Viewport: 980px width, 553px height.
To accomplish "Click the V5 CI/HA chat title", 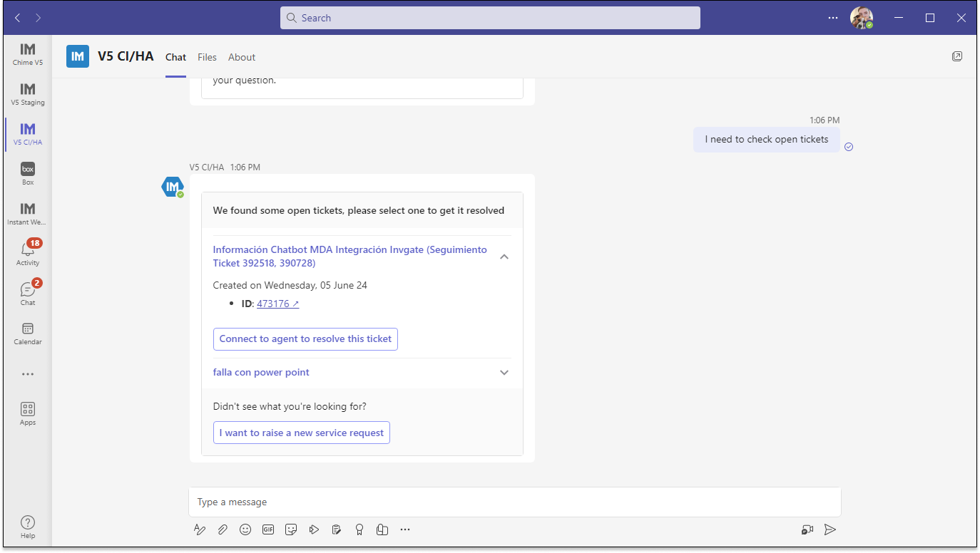I will point(126,56).
